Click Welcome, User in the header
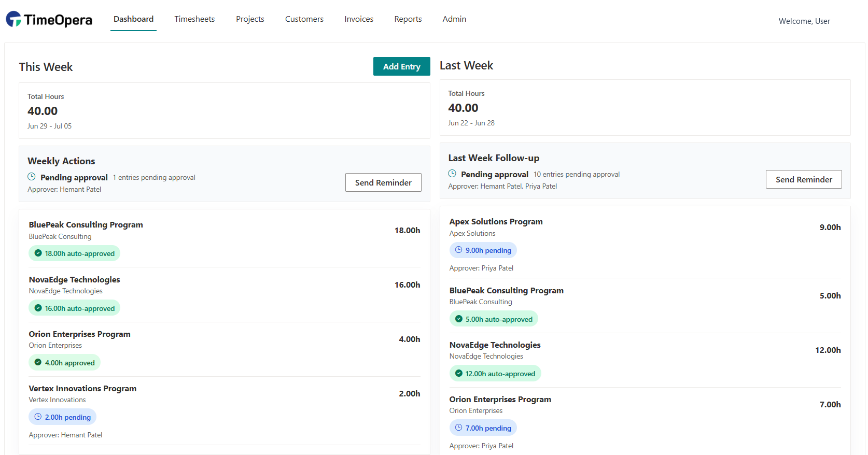Viewport: 868px width, 455px height. (804, 21)
